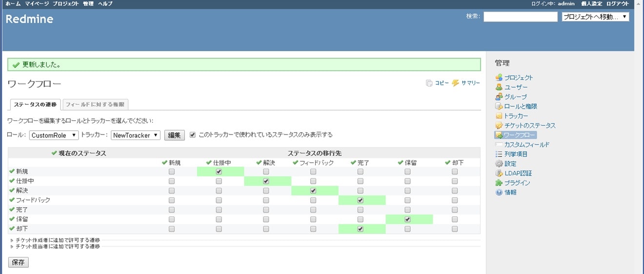Screen dimensions: 644x274
Task: Uncheck 却下 to 完了 transition checkbox
Action: [361, 229]
